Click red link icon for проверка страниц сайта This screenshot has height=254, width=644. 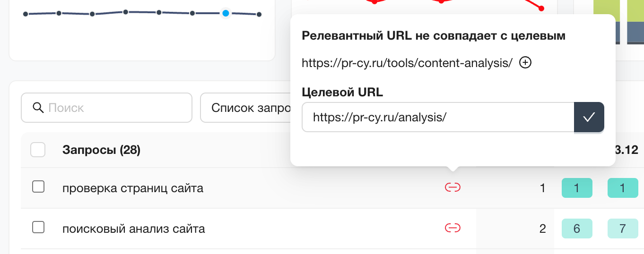pyautogui.click(x=453, y=188)
